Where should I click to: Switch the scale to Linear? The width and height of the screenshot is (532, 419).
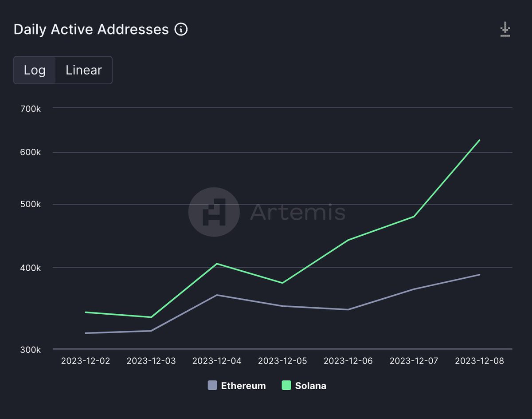[84, 70]
